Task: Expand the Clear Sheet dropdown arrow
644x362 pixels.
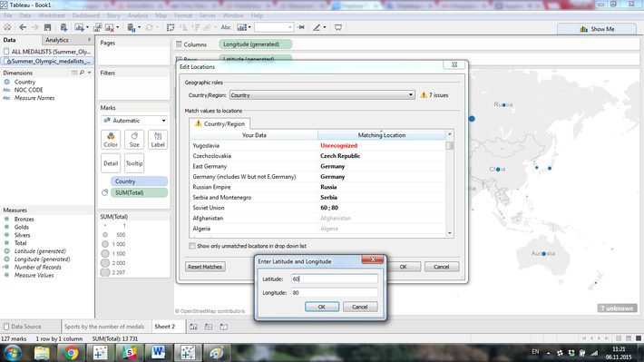Action: click(x=118, y=27)
